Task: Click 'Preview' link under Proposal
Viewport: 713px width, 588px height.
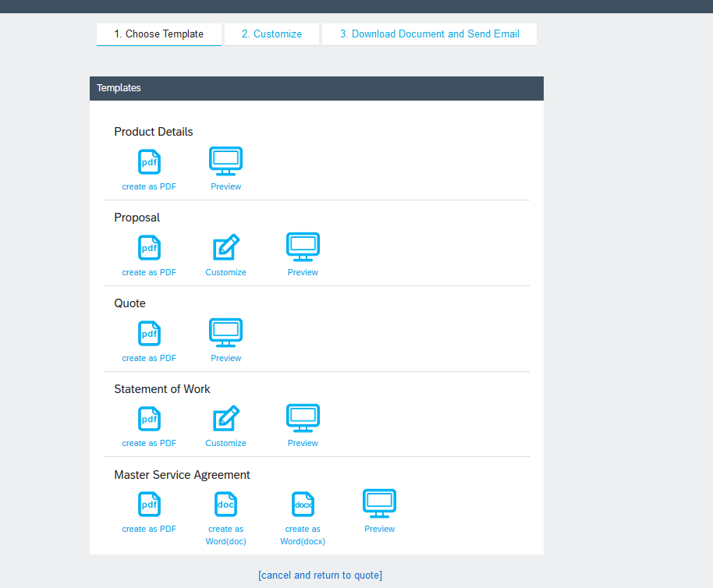Action: [x=303, y=273]
